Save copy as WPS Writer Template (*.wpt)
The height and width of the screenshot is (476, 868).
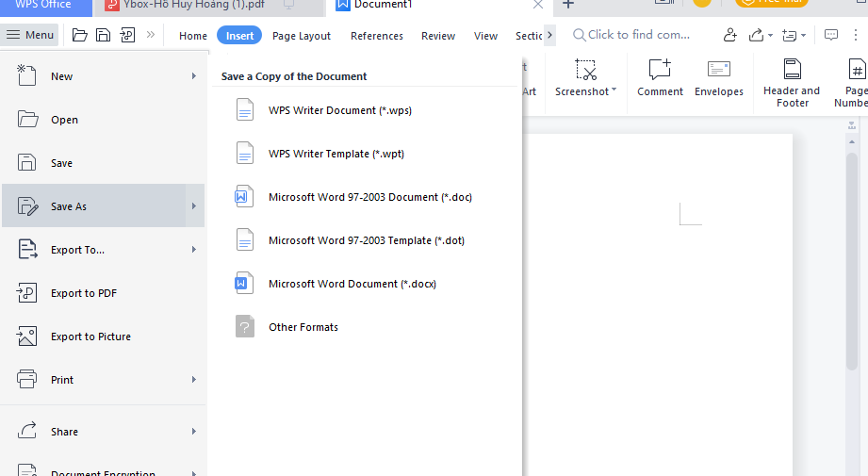tap(366, 154)
